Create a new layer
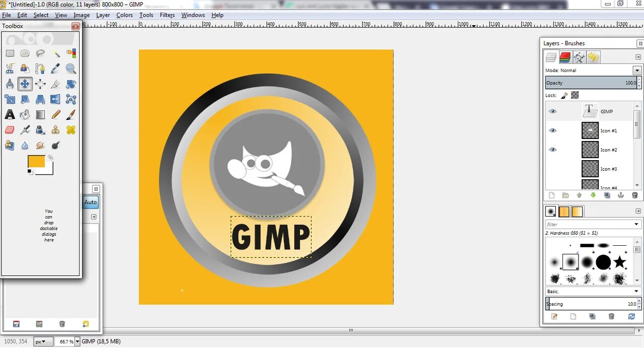Screen dimensions: 644x348 [x=551, y=195]
